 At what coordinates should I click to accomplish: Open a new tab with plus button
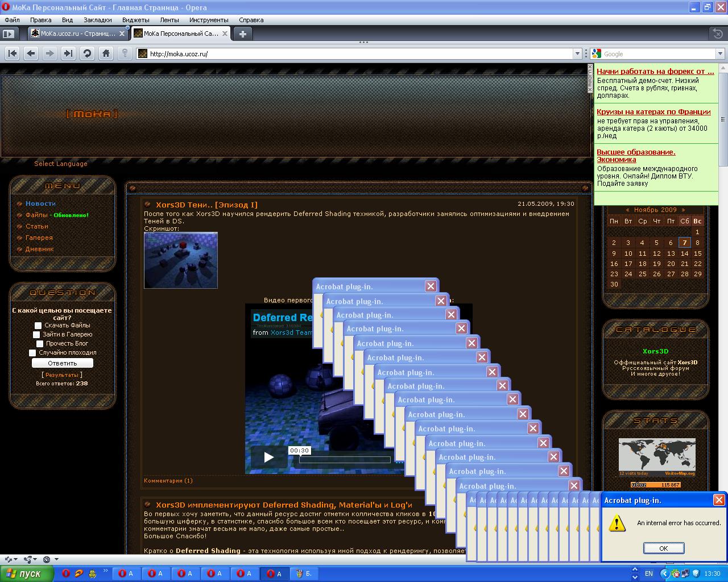242,34
